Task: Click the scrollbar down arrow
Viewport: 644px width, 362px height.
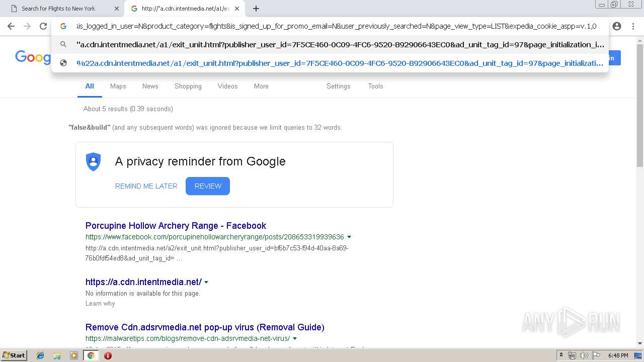Action: coord(640,343)
